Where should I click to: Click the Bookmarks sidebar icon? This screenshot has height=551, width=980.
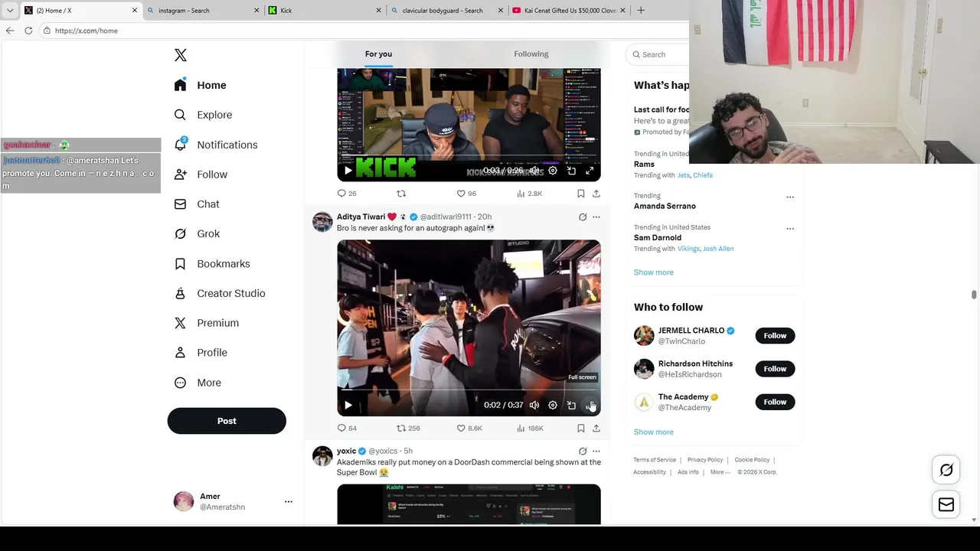click(x=180, y=263)
